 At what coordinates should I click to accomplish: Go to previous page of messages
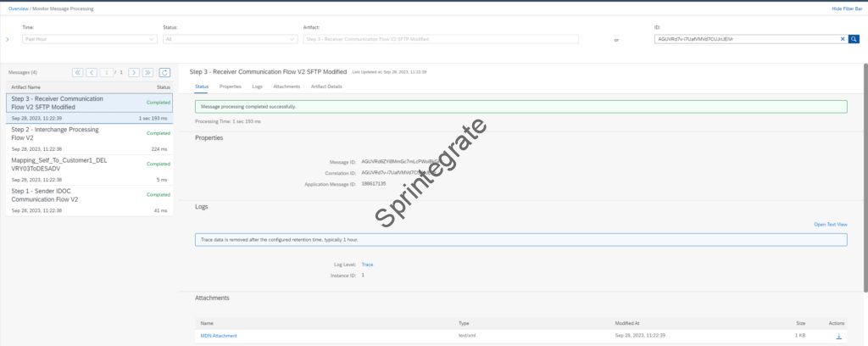(x=92, y=73)
